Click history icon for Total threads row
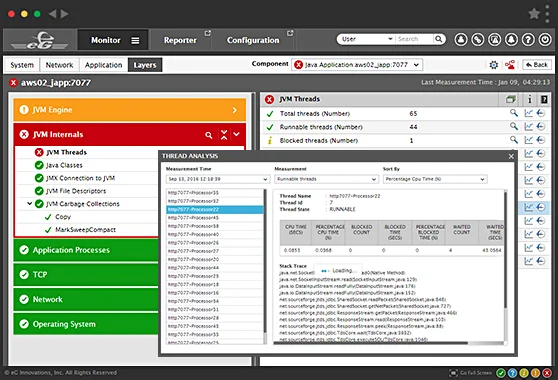The width and height of the screenshot is (558, 380). tap(541, 113)
